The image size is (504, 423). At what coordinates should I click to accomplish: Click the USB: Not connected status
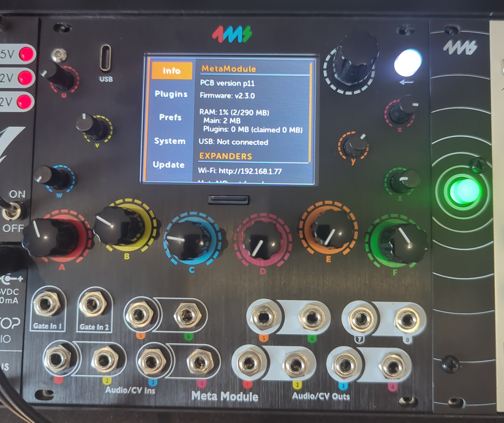(233, 142)
